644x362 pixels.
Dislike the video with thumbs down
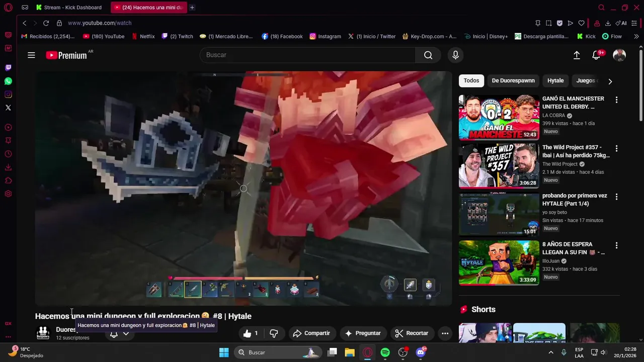click(274, 333)
